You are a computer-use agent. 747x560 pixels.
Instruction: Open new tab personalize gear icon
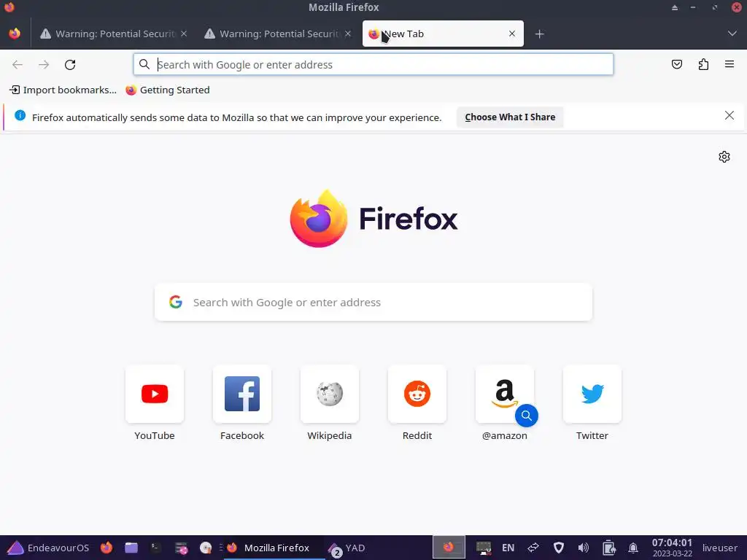[x=724, y=157]
